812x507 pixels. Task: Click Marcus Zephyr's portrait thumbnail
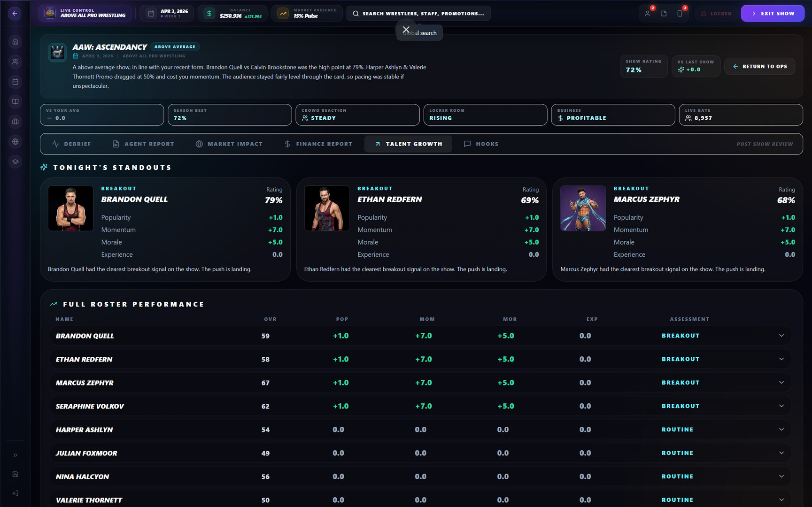[x=583, y=208]
